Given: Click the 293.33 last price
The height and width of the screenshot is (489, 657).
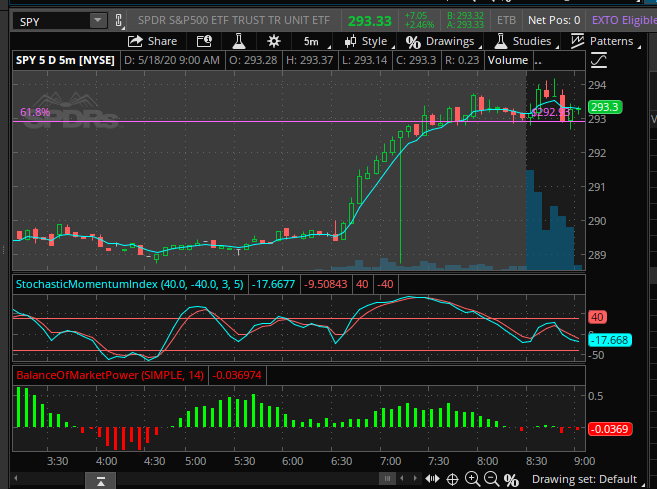Looking at the screenshot, I should pos(370,21).
